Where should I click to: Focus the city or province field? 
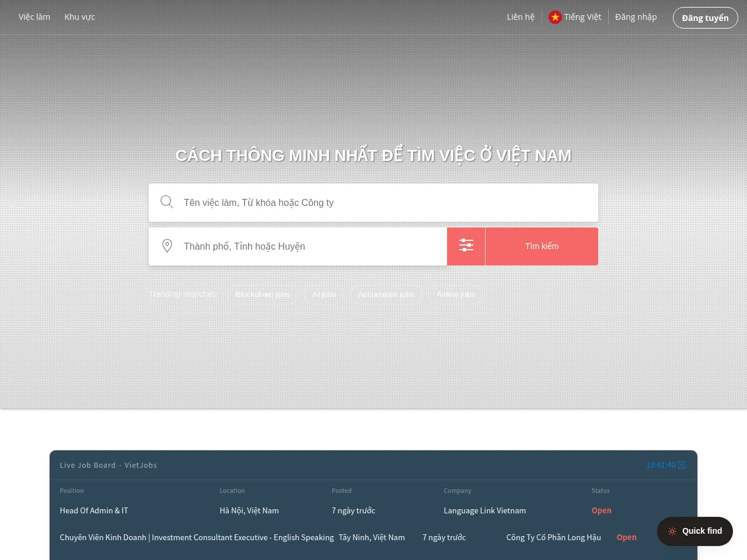click(x=298, y=246)
